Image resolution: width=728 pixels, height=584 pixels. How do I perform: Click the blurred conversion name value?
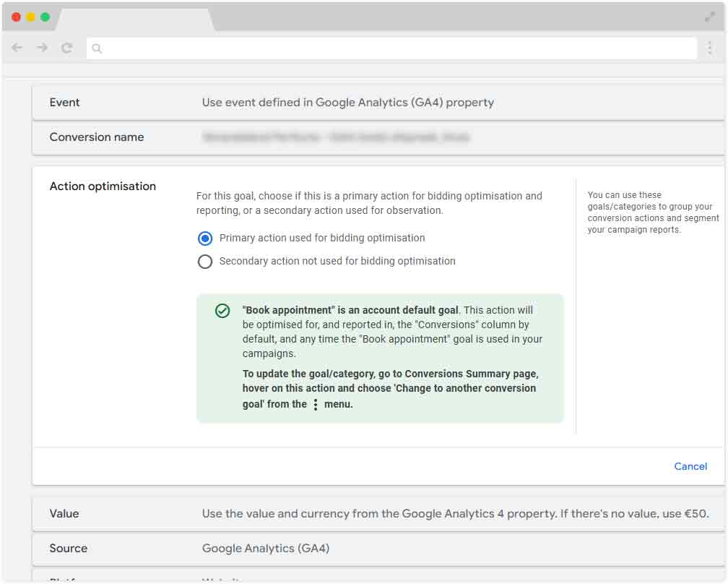point(336,137)
